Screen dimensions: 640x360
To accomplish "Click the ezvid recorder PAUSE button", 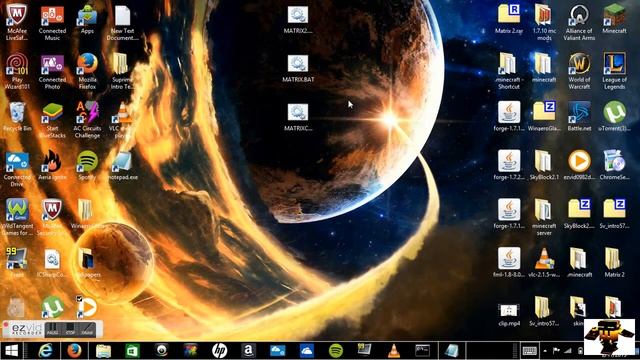I will [x=52, y=329].
